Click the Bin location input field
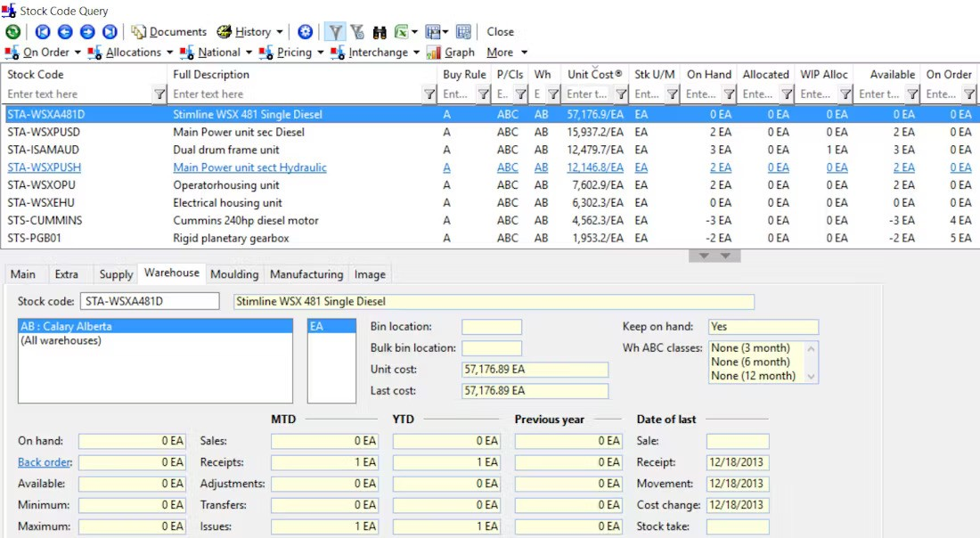This screenshot has width=980, height=538. (x=492, y=326)
